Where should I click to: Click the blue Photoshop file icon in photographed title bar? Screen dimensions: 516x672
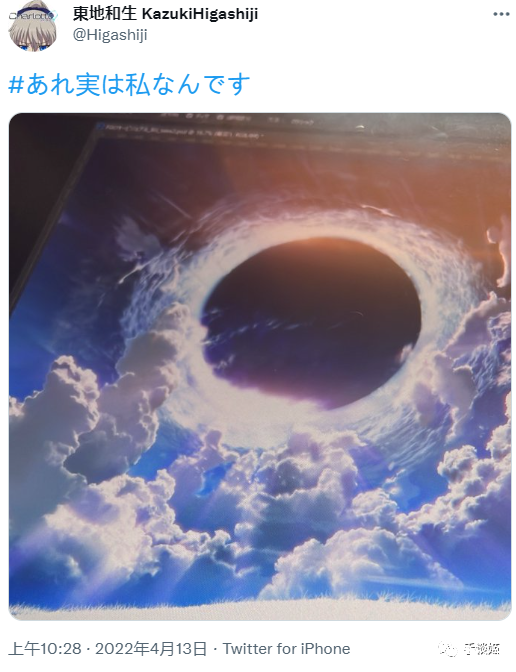pos(100,126)
